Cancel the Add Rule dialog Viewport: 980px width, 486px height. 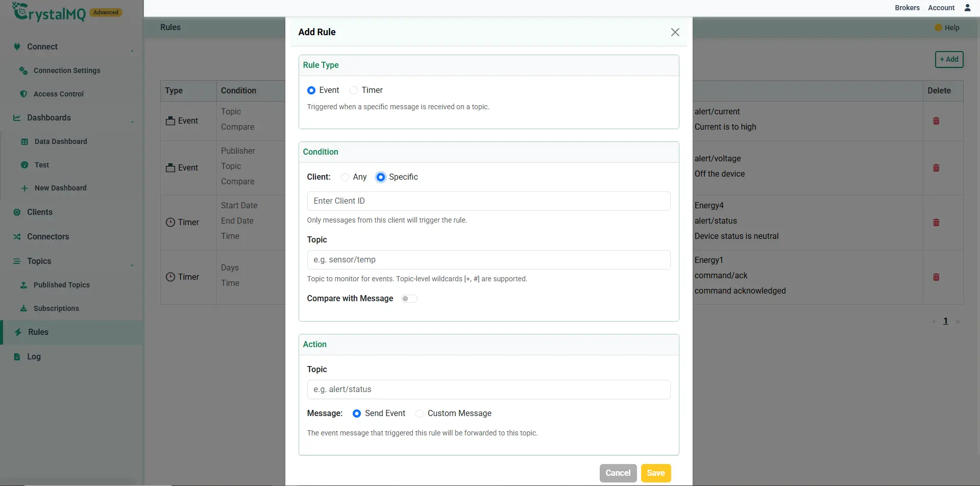click(x=618, y=473)
